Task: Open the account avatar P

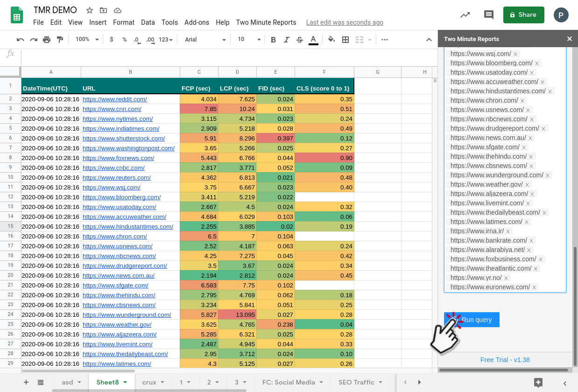Action: 561,14
